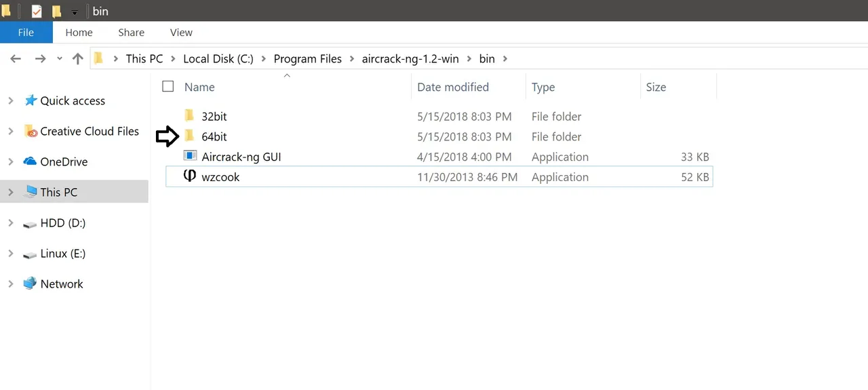Expand the Network tree node
The image size is (868, 390).
tap(10, 284)
